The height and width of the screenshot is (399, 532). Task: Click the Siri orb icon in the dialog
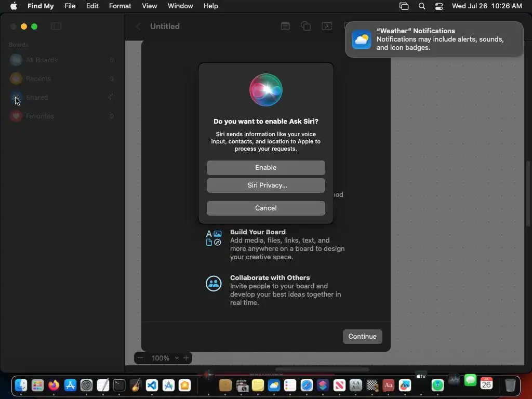click(265, 90)
